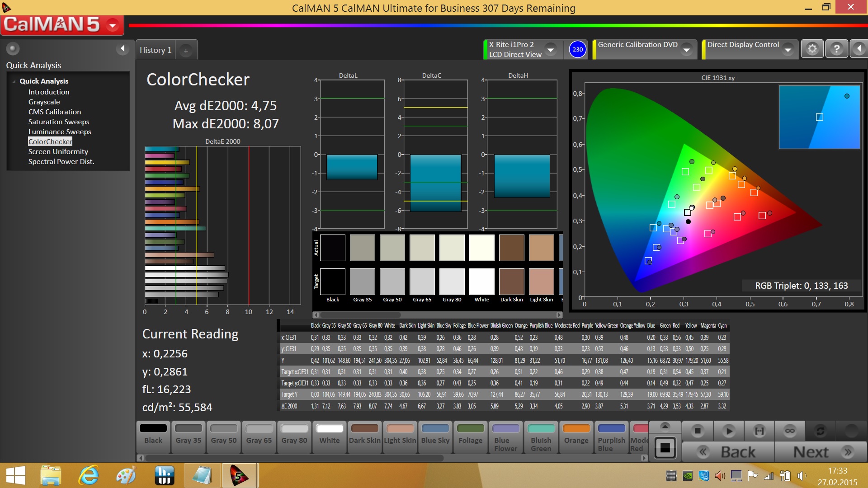Screen dimensions: 868x488
Task: Select the Foliage patch button
Action: [471, 437]
